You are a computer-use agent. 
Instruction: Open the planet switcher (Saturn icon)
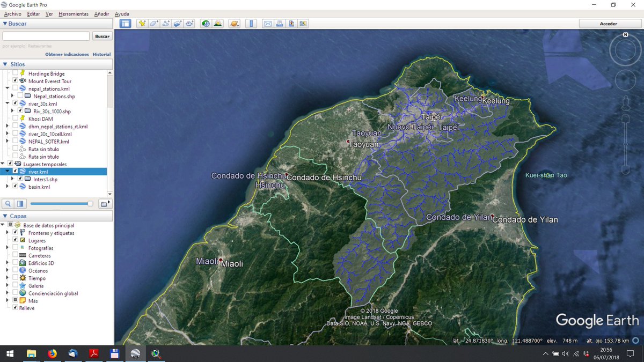click(x=234, y=24)
